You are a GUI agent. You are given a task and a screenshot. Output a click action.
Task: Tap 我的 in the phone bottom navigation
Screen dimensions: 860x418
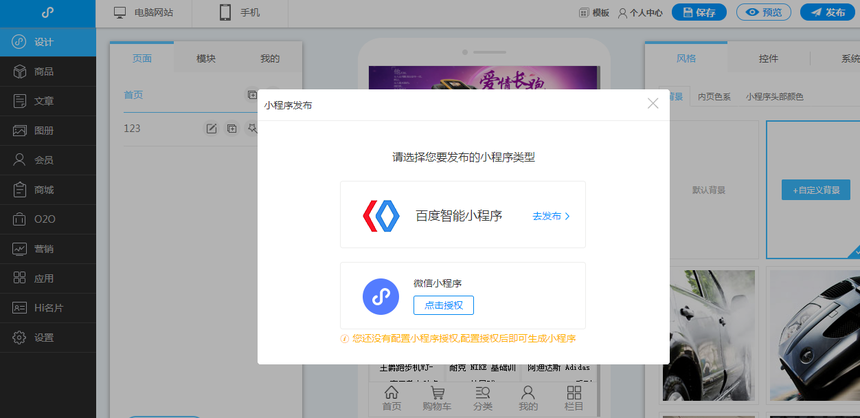tap(528, 398)
